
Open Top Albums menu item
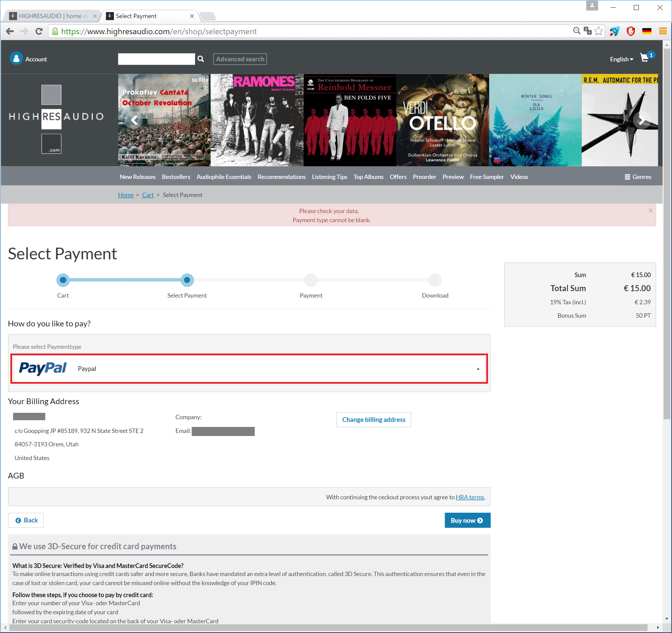[368, 177]
